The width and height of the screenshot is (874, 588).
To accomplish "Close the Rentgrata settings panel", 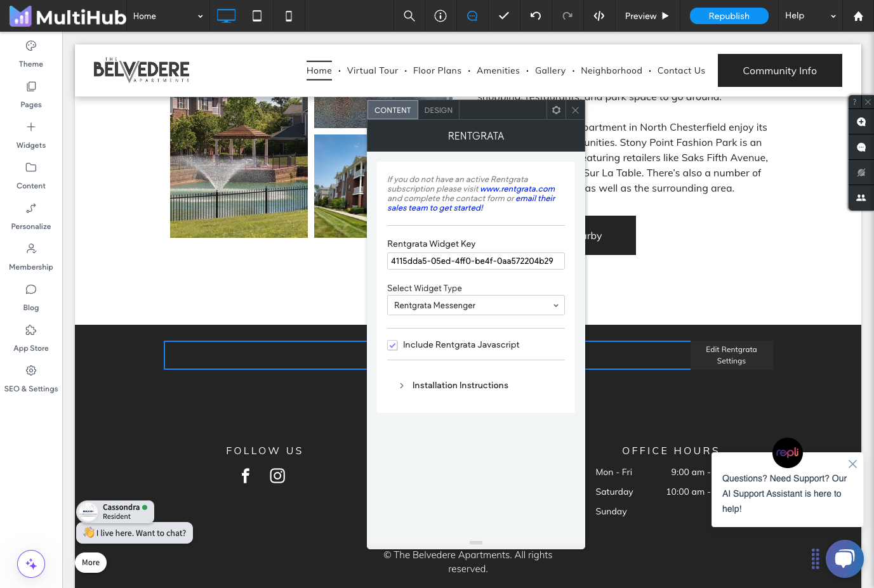I will click(575, 110).
